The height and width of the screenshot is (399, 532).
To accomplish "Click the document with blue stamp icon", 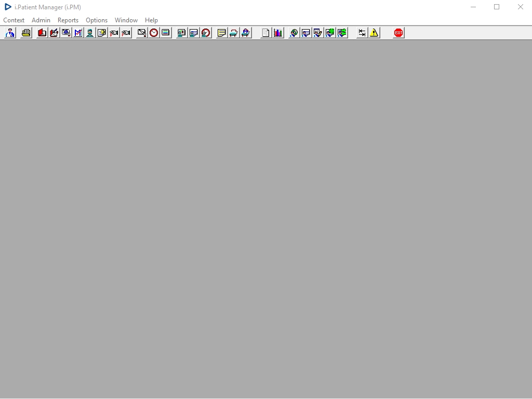I will [66, 33].
